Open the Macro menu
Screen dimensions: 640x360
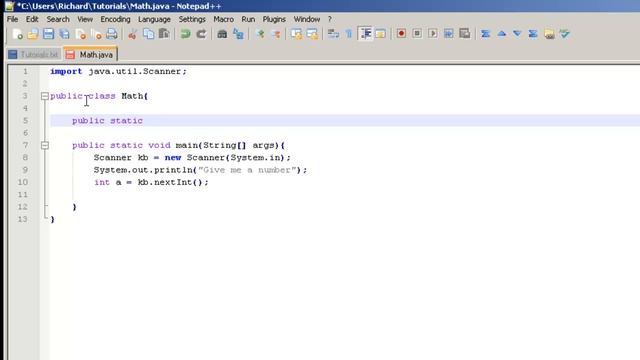pyautogui.click(x=224, y=19)
